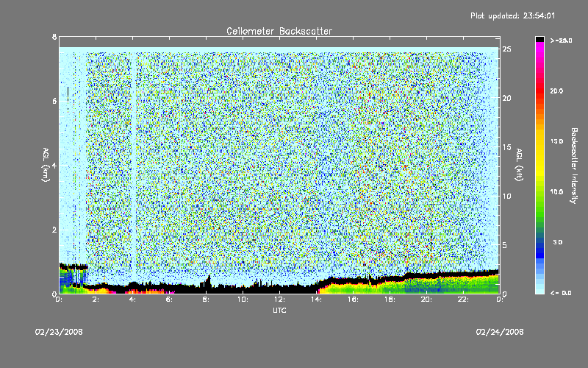588x368 pixels.
Task: Click the '>-25.0' colorbar top value
Action: click(561, 40)
